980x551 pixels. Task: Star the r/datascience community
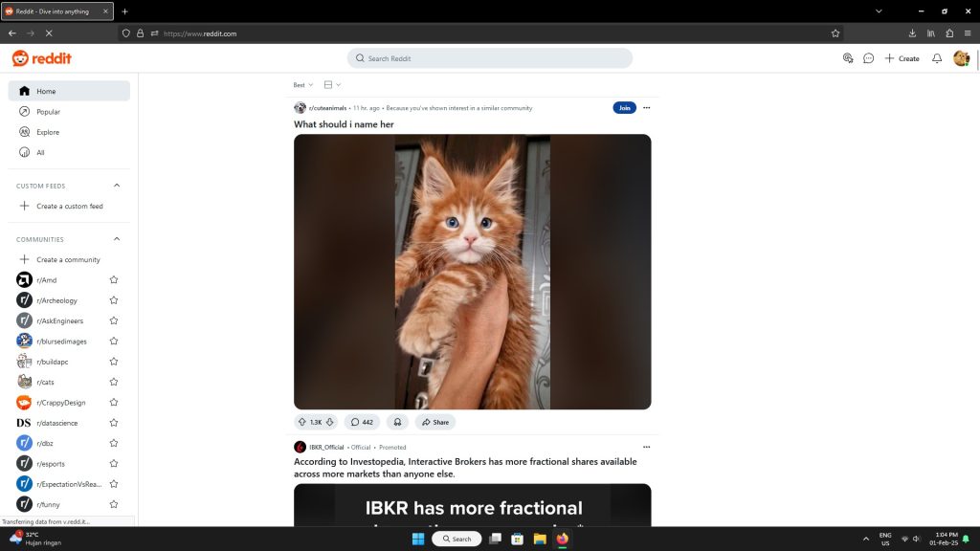tap(114, 423)
